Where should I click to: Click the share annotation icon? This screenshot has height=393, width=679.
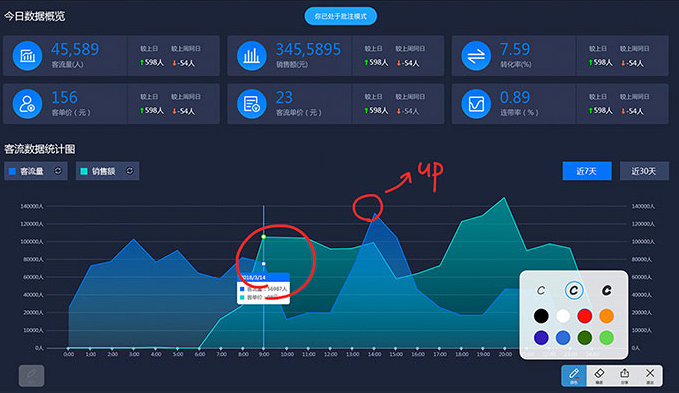(x=624, y=375)
